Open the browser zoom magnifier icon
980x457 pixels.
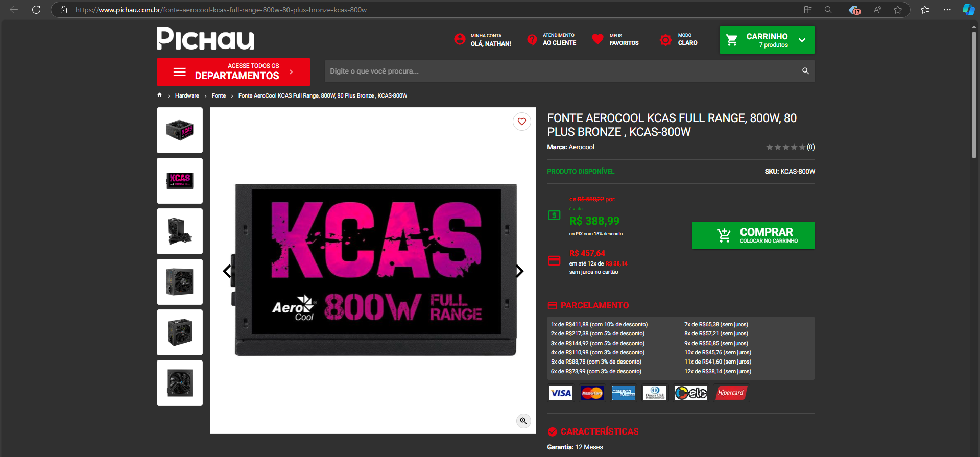828,10
